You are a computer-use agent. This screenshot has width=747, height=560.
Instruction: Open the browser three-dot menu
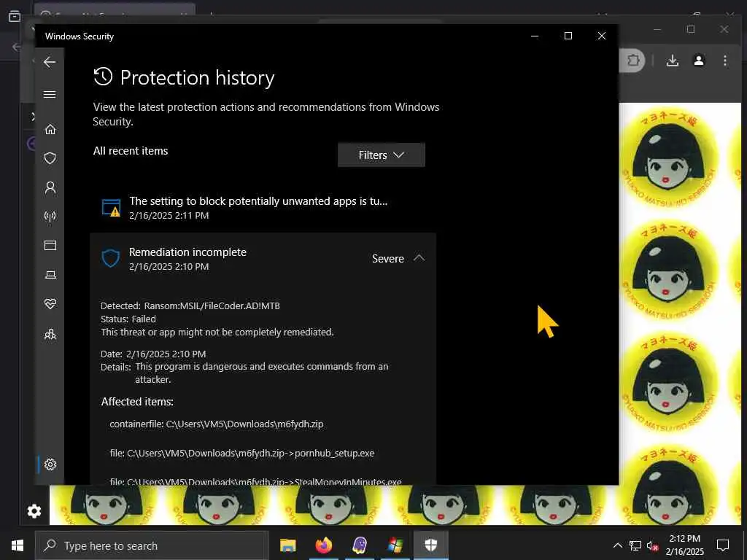coord(725,61)
